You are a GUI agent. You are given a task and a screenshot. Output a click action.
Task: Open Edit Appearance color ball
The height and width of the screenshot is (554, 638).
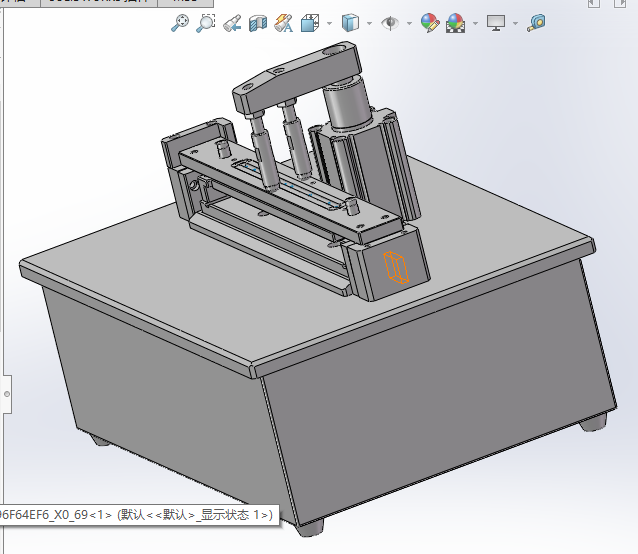(430, 22)
